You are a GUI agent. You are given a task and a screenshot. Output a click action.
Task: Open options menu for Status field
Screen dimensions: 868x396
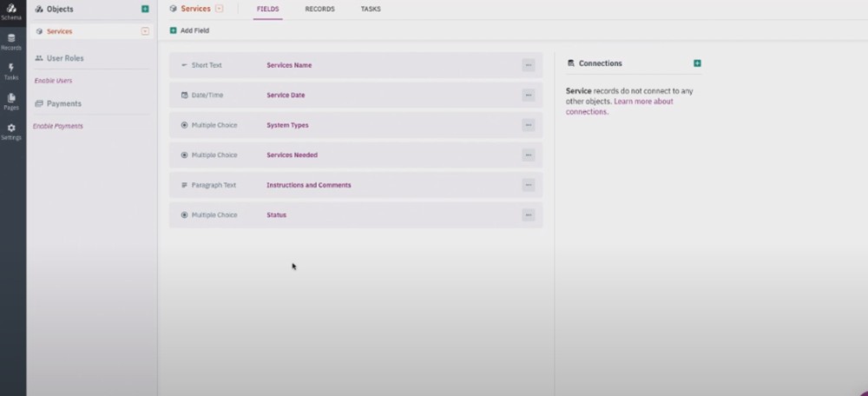(x=528, y=214)
